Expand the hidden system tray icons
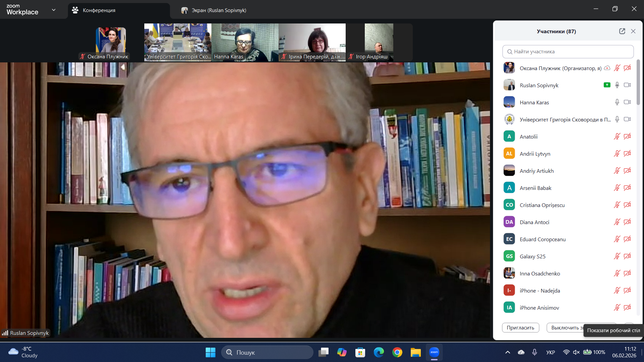 507,352
